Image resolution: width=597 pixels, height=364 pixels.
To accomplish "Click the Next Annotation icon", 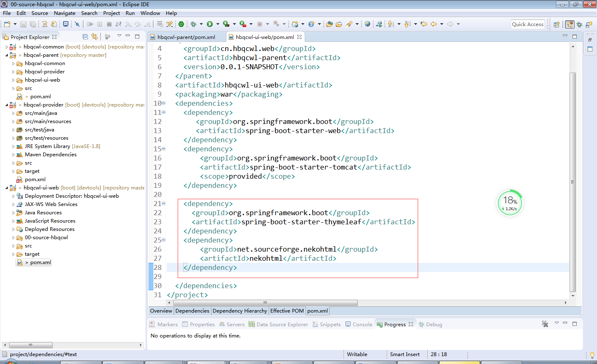I will point(391,24).
